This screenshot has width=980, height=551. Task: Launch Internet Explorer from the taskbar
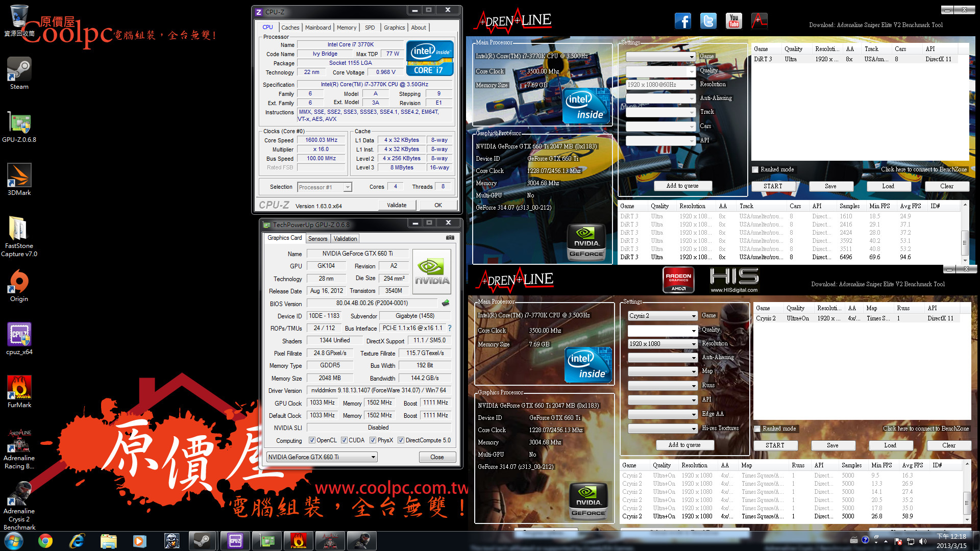pos(77,541)
